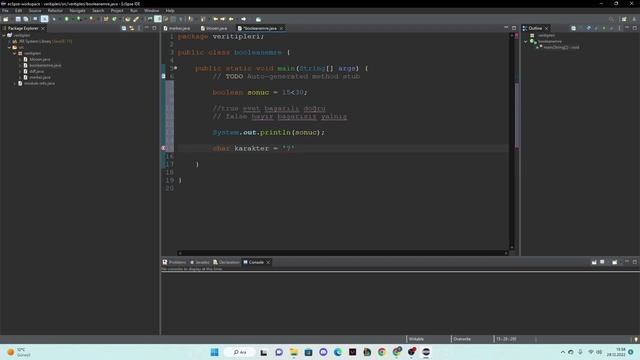640x360 pixels.
Task: Click Open Console icon in Console toolbar
Action: (614, 262)
